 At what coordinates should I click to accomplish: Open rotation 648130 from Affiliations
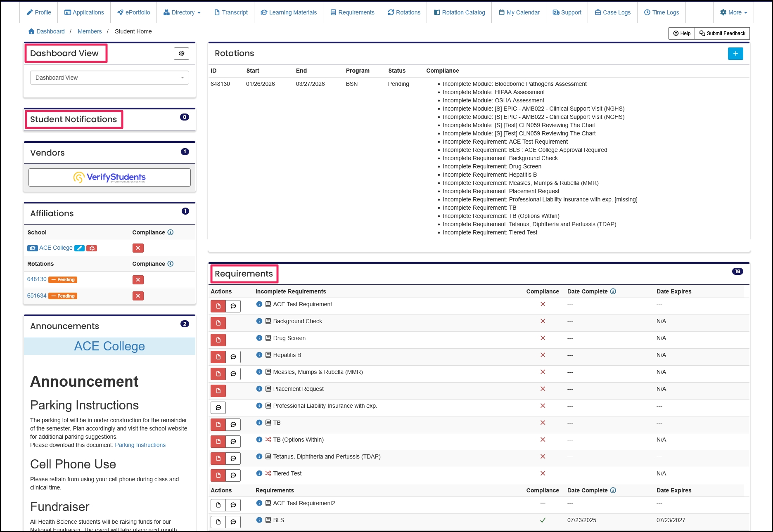[x=36, y=279]
